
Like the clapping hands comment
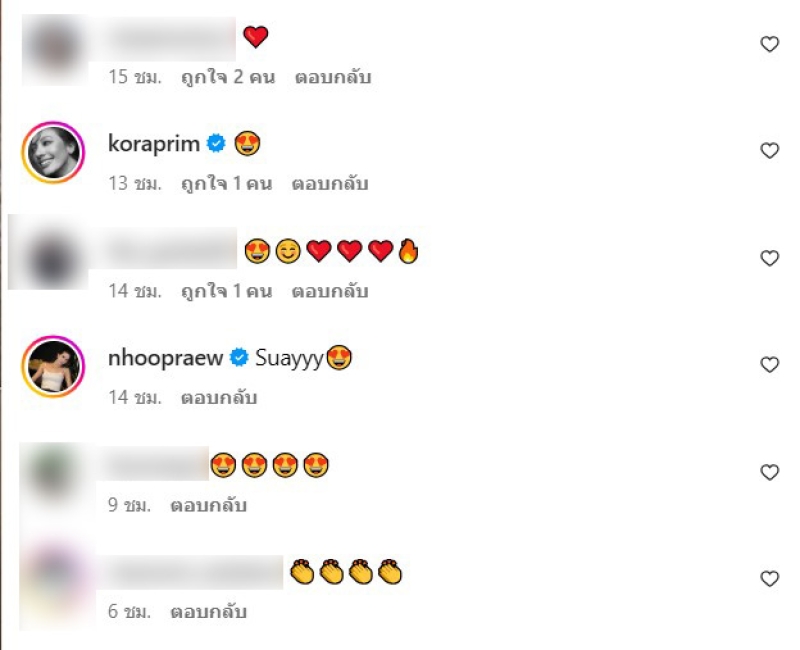tap(769, 579)
